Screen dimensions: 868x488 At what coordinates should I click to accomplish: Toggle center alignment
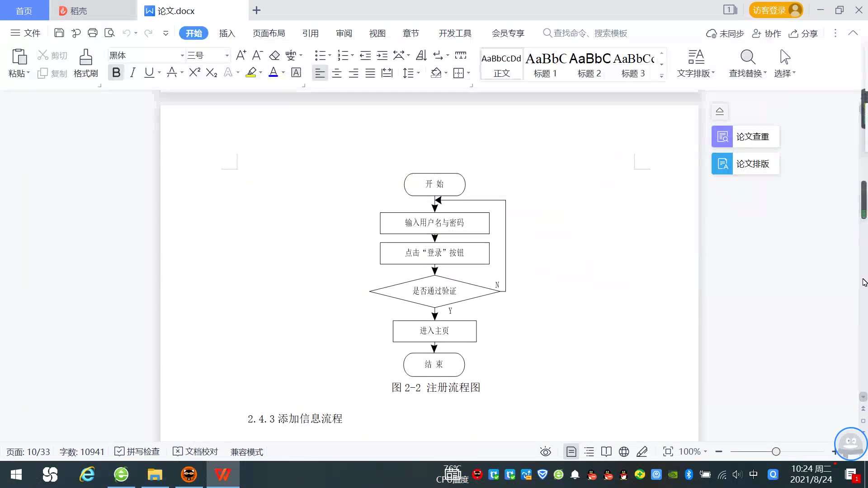pyautogui.click(x=337, y=73)
